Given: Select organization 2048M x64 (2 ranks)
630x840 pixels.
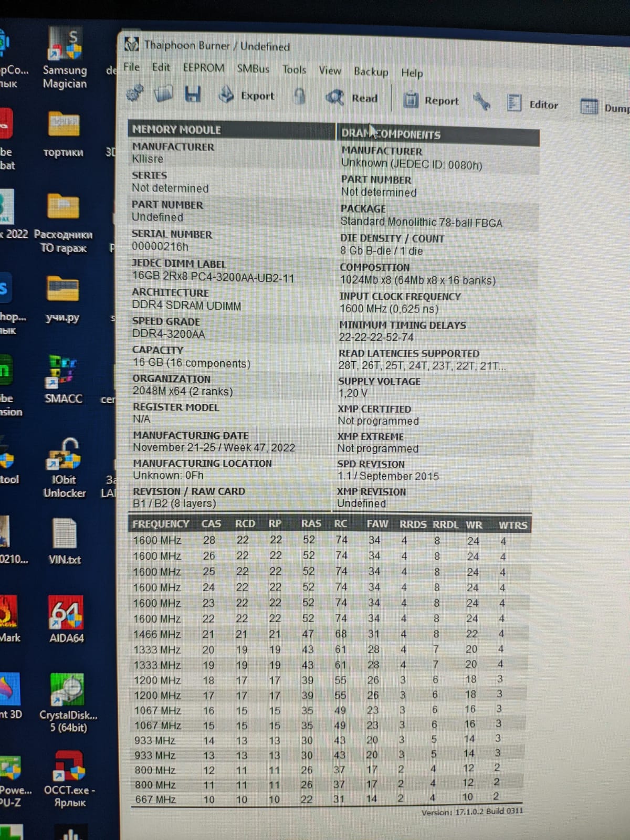Looking at the screenshot, I should pyautogui.click(x=183, y=391).
